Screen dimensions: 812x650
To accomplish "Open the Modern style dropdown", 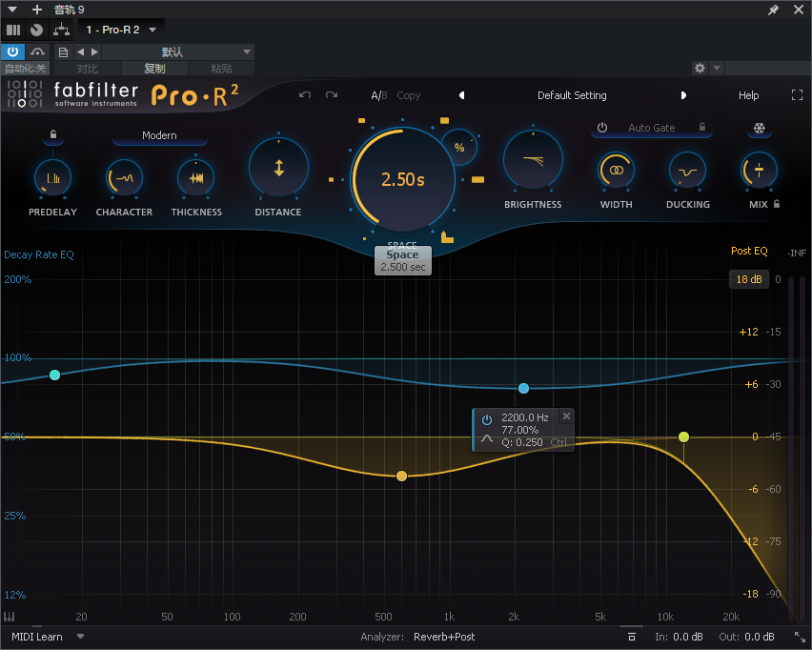I will pos(159,135).
